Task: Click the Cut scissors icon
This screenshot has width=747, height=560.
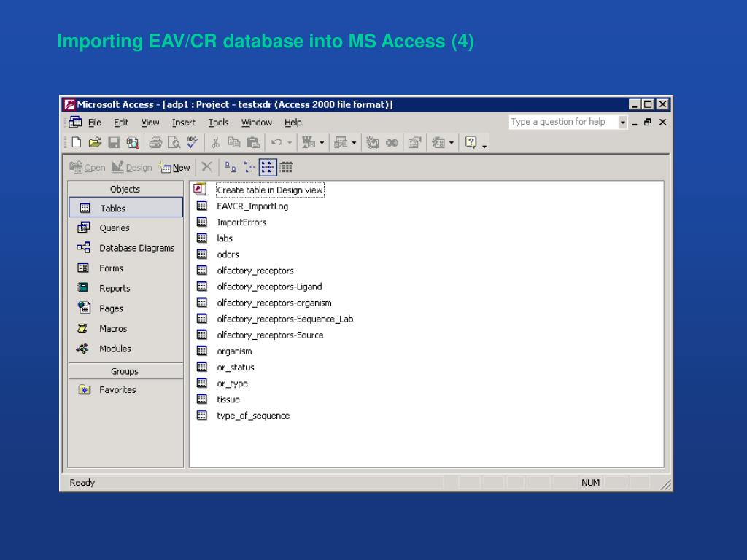Action: (x=215, y=142)
